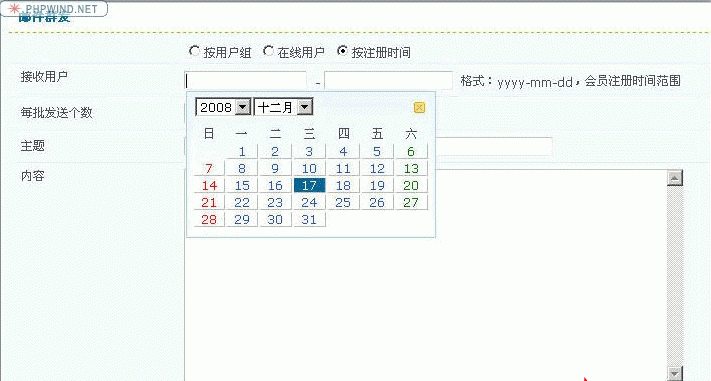The height and width of the screenshot is (381, 711).
Task: Click the content textarea scrollbar track
Action: tap(675, 276)
